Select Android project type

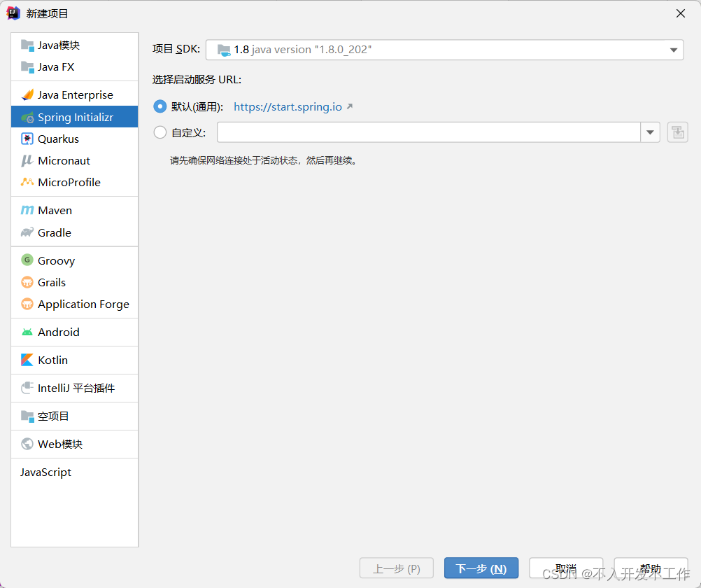point(75,332)
